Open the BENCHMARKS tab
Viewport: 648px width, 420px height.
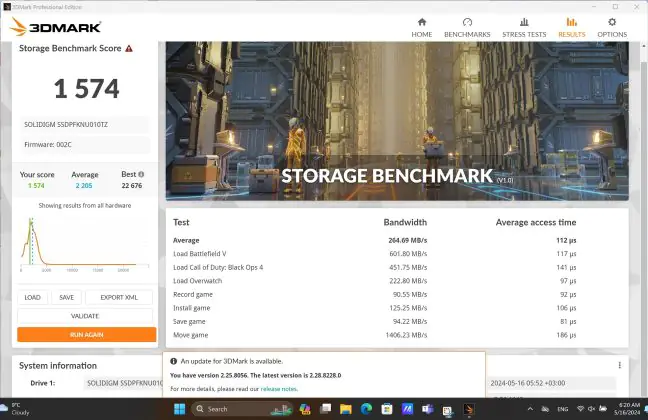[467, 28]
